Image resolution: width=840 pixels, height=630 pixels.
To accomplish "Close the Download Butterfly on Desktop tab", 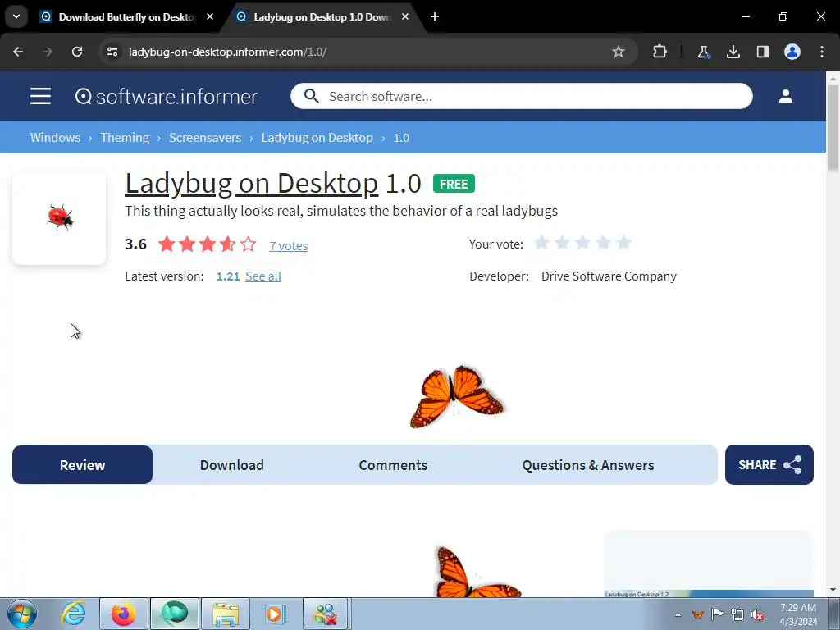I will [210, 16].
